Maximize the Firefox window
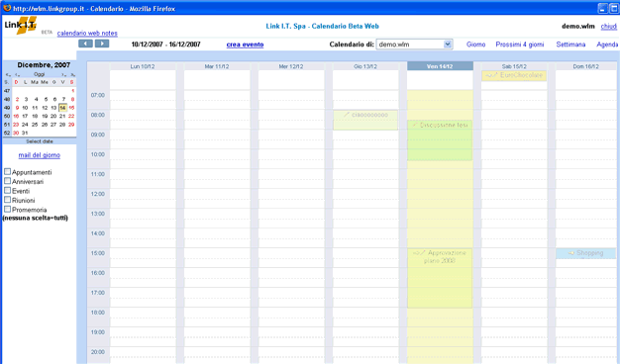The width and height of the screenshot is (620, 364). 614,8
